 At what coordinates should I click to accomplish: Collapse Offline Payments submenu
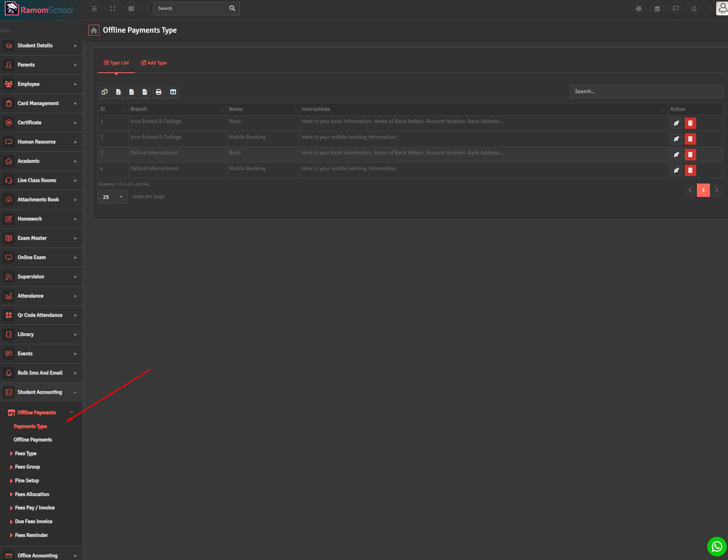[x=41, y=413]
